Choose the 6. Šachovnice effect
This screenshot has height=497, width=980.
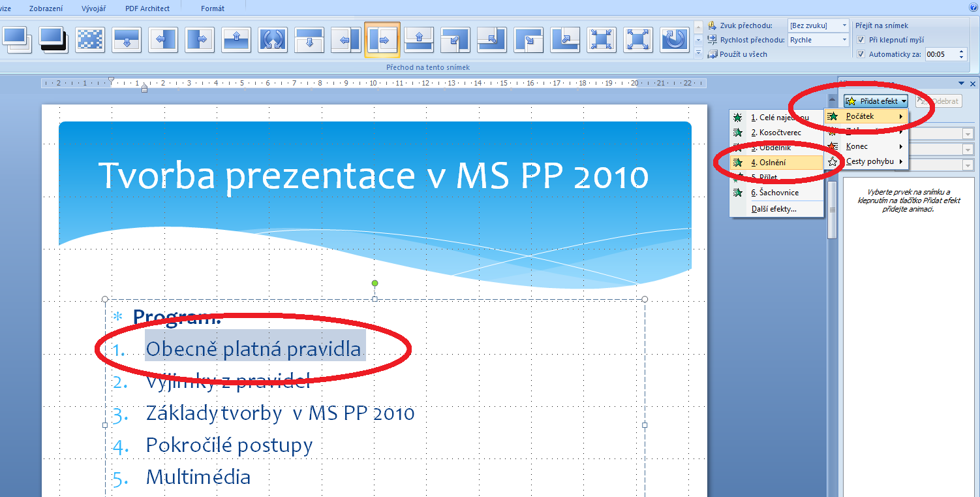(776, 193)
